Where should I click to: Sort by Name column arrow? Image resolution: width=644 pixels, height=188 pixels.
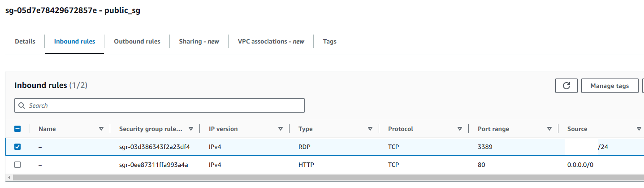[101, 129]
